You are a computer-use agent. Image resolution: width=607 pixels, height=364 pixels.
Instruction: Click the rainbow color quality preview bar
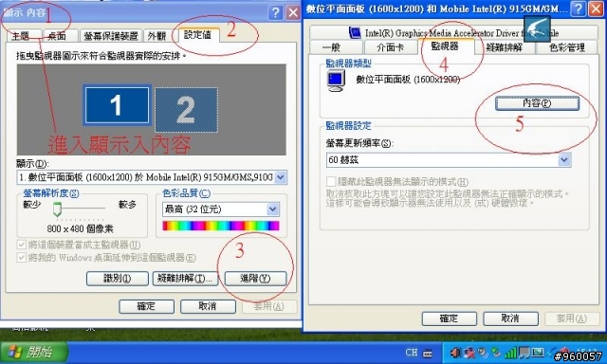(221, 226)
